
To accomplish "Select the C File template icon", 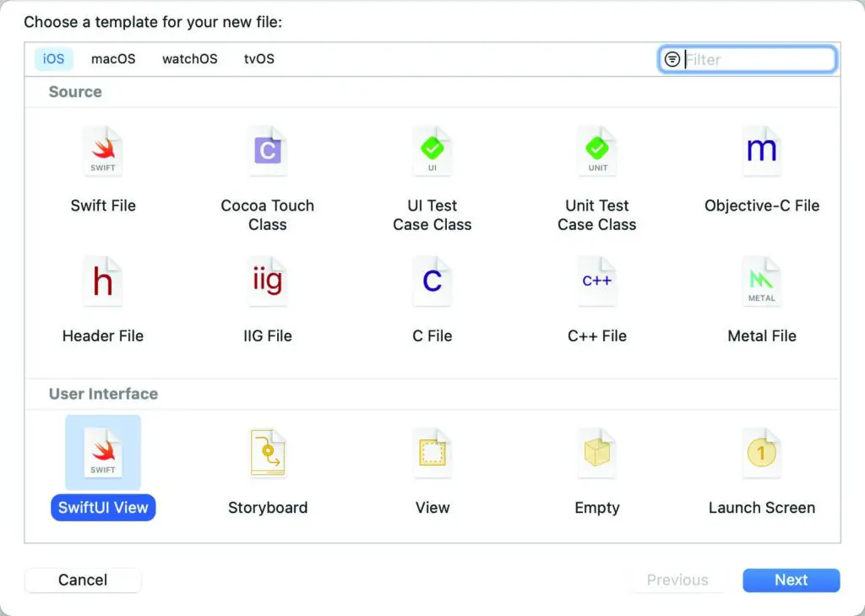I will 432,284.
